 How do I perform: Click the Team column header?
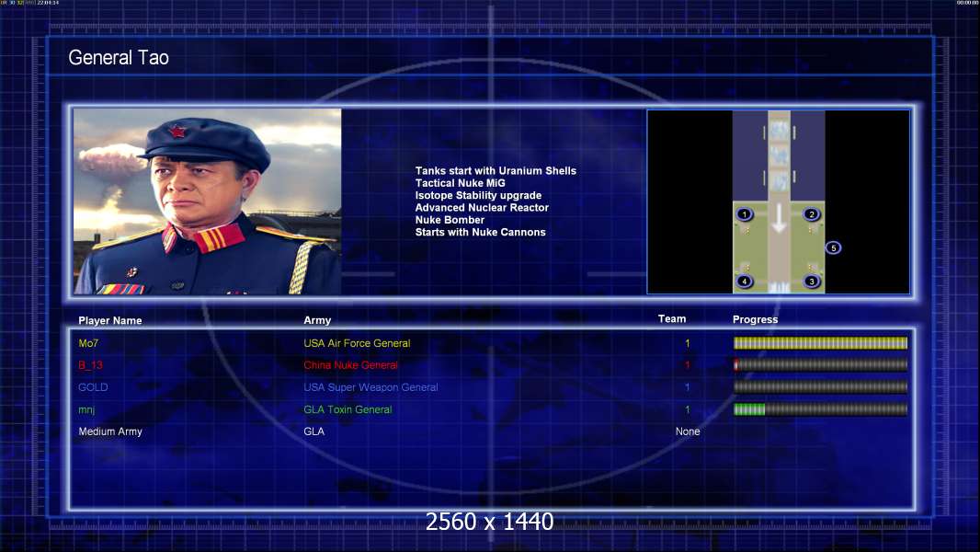672,319
